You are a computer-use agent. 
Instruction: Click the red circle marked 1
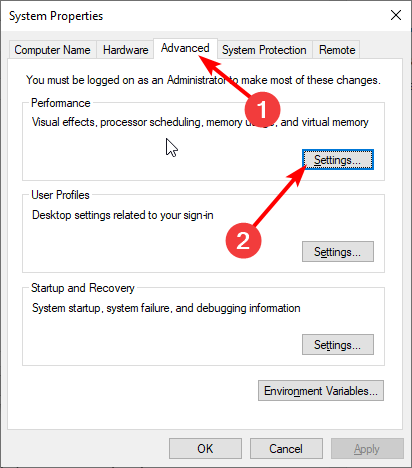[x=262, y=109]
